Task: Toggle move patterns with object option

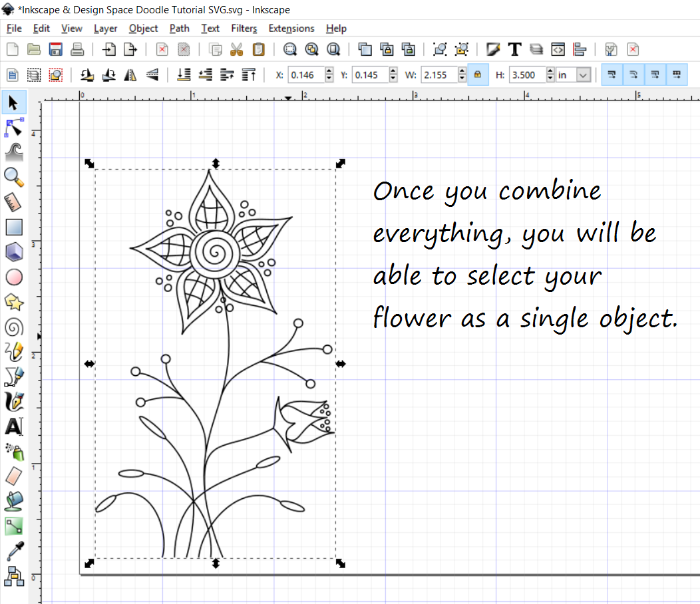Action: point(678,75)
